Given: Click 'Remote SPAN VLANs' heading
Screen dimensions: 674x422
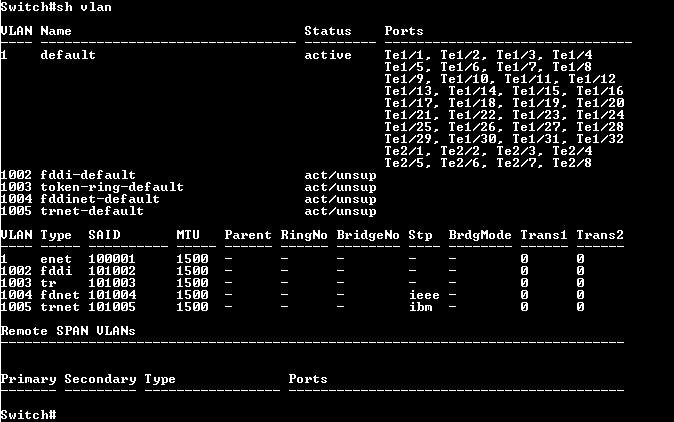Looking at the screenshot, I should (x=68, y=331).
